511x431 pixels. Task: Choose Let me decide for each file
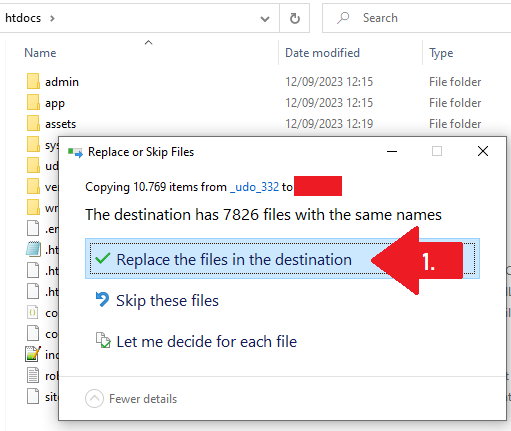coord(207,342)
